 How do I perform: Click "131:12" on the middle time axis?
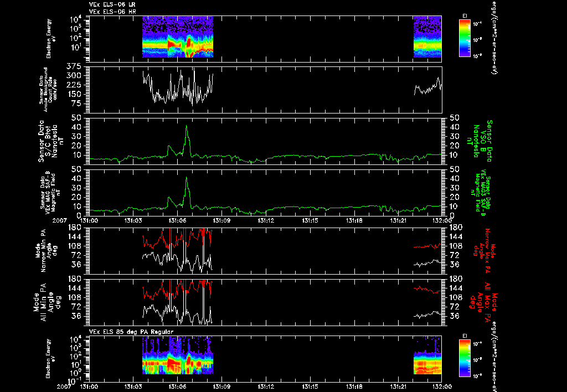265,220
